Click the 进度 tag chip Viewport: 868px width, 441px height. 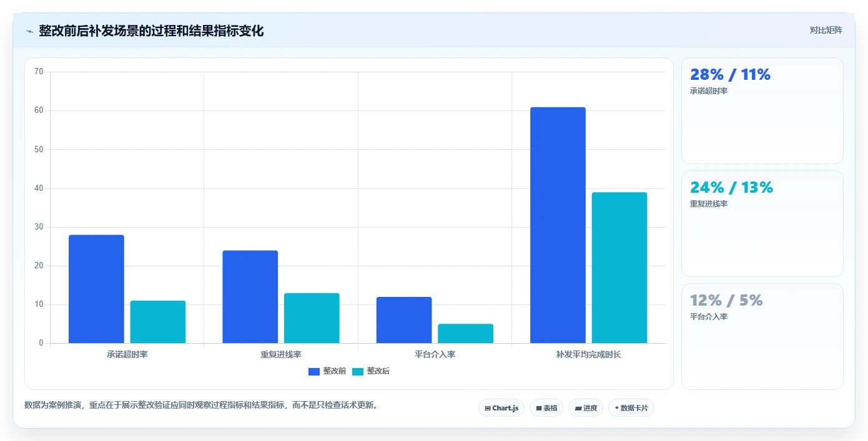tap(586, 408)
